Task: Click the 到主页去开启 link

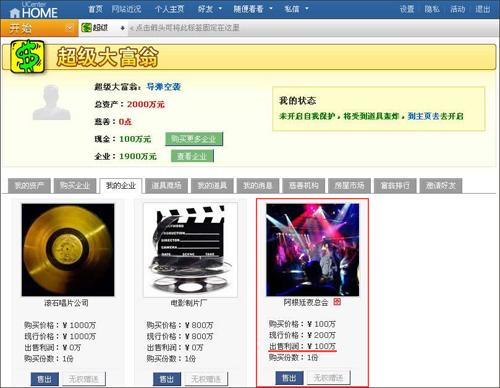Action: coord(436,116)
